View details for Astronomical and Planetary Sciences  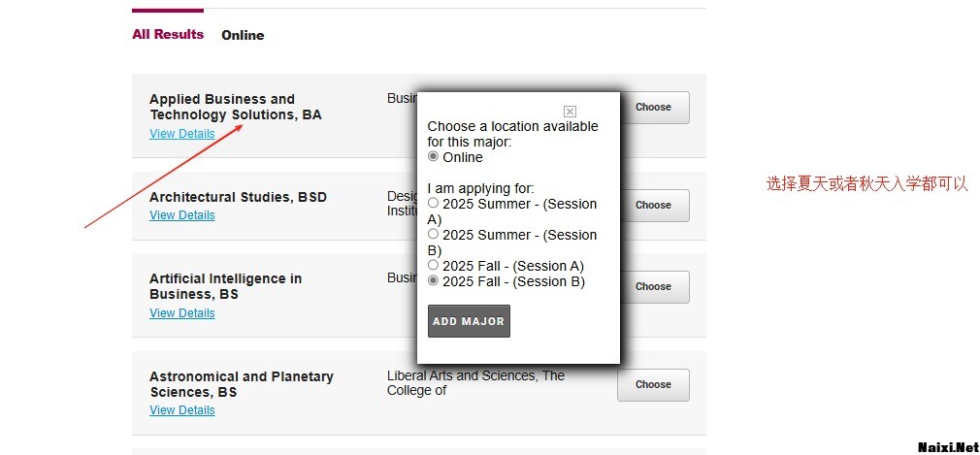click(182, 410)
